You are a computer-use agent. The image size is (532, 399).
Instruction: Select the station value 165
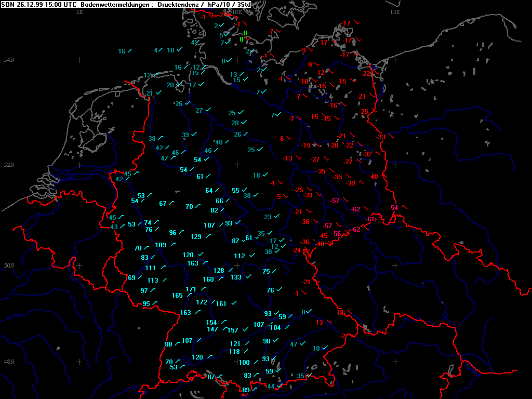click(x=177, y=296)
